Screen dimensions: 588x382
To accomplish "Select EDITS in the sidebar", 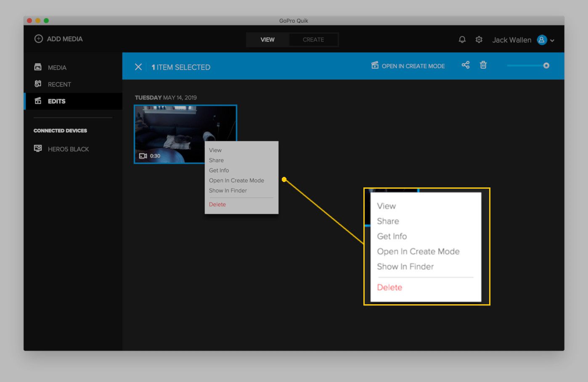I will coord(73,101).
